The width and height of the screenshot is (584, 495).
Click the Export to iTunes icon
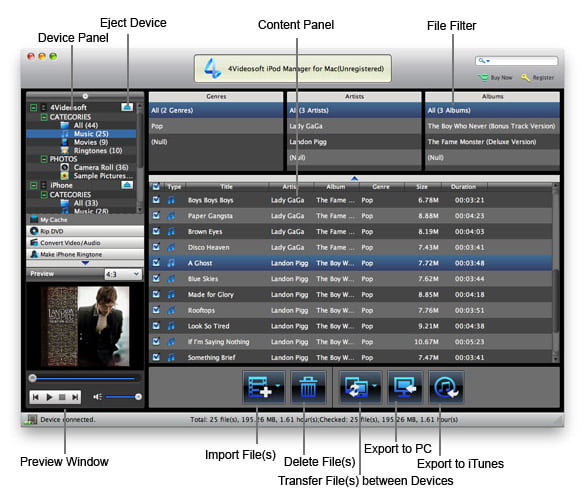tap(446, 387)
